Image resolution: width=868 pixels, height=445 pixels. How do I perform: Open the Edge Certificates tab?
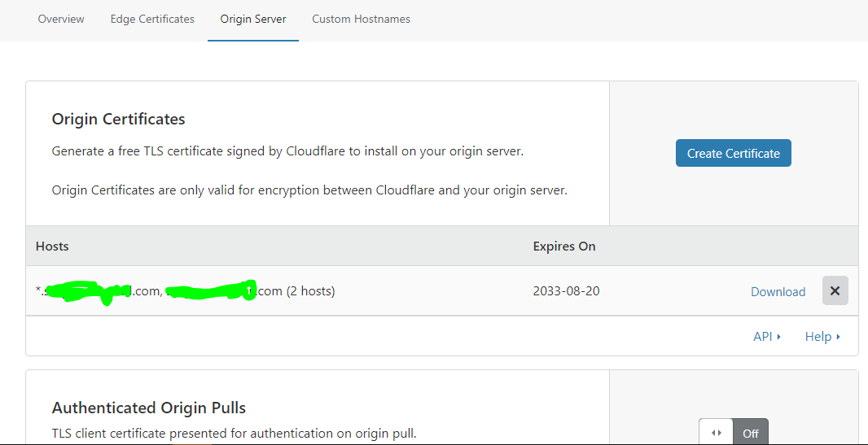point(152,19)
